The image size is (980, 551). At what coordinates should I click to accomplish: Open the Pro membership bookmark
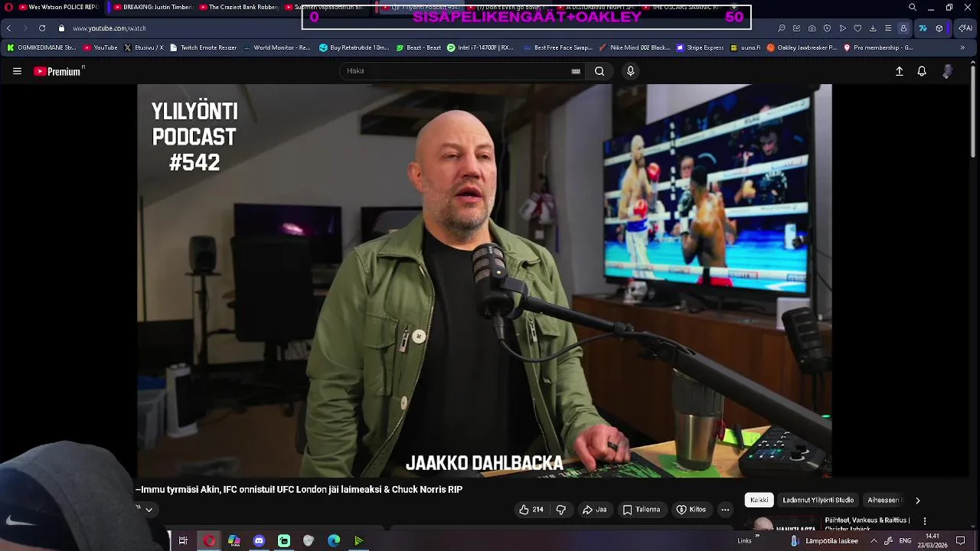878,47
